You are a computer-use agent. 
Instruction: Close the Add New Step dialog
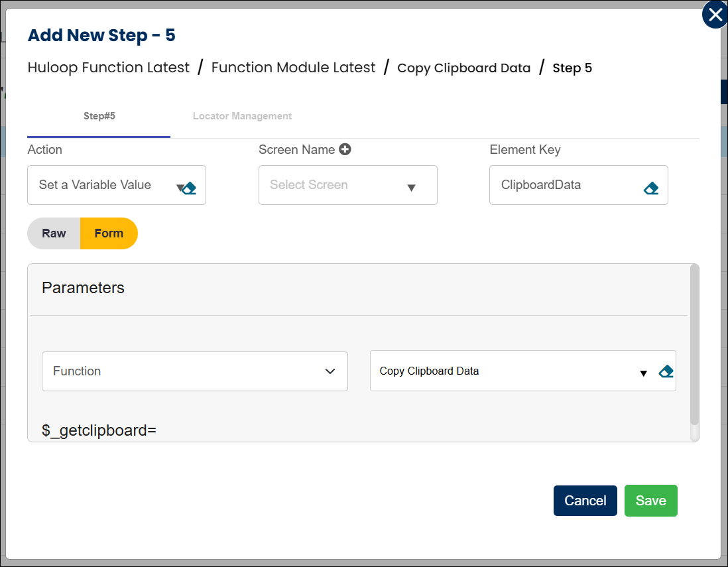click(715, 15)
